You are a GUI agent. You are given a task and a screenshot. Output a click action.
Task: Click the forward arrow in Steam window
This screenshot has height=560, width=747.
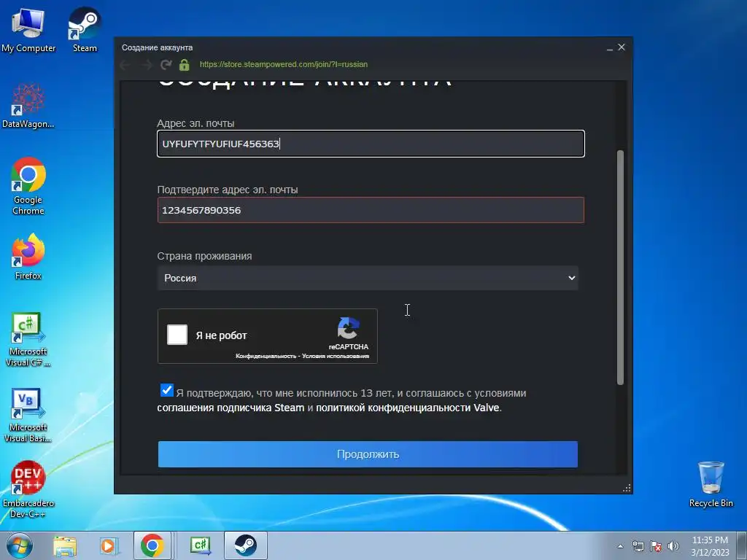click(x=146, y=65)
